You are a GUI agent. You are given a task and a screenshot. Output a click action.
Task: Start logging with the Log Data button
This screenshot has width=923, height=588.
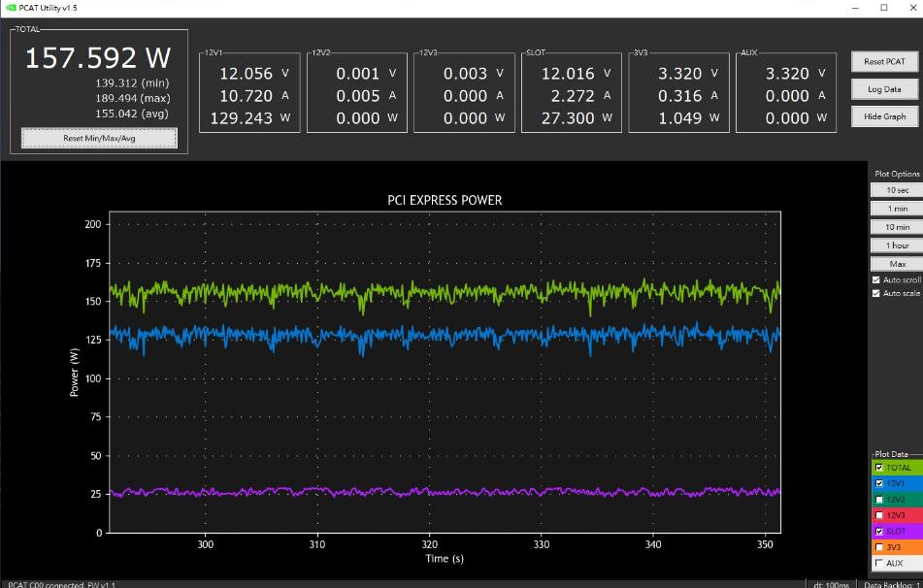884,89
